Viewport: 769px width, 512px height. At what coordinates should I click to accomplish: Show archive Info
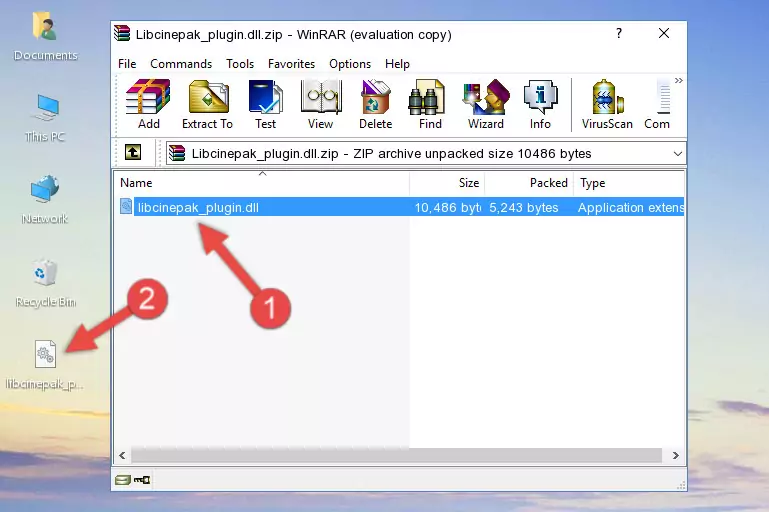click(x=540, y=104)
